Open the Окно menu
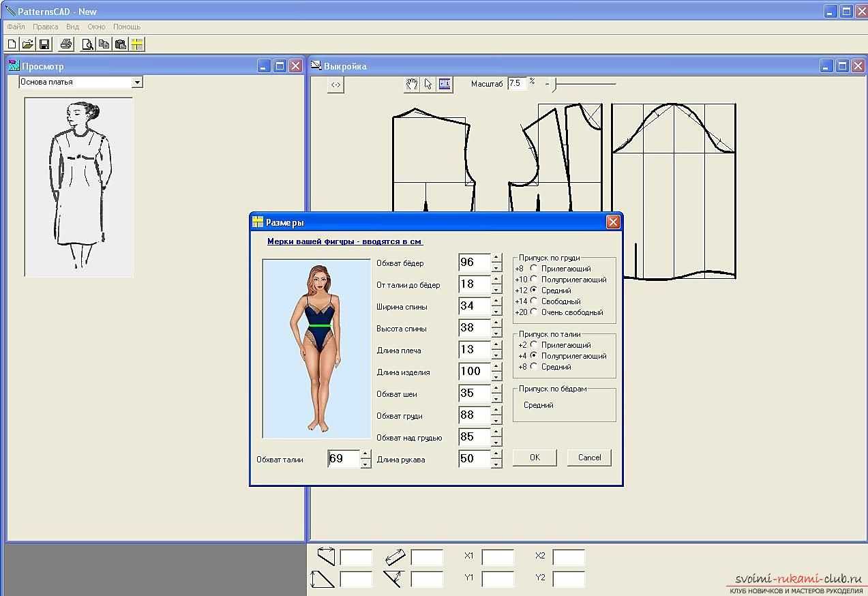Image resolution: width=868 pixels, height=596 pixels. pyautogui.click(x=97, y=27)
